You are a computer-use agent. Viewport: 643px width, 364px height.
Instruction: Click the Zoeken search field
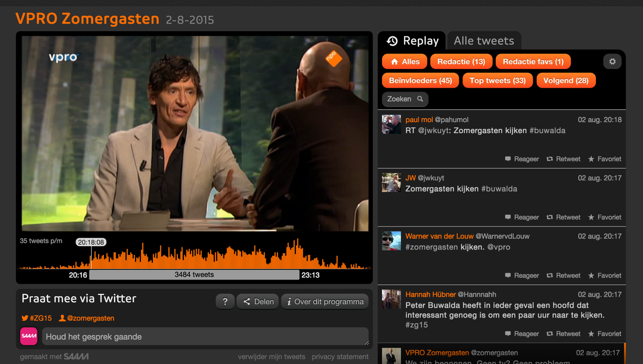click(405, 99)
